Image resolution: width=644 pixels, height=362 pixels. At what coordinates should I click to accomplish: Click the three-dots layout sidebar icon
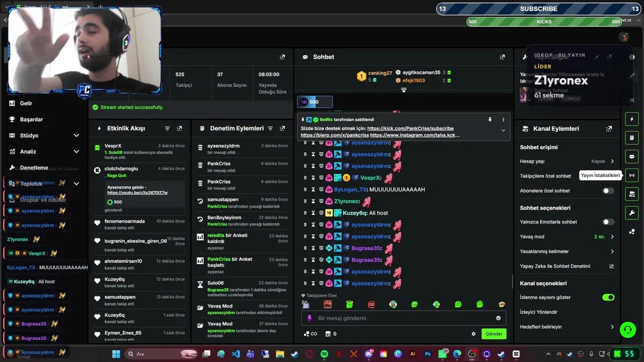[x=632, y=232]
